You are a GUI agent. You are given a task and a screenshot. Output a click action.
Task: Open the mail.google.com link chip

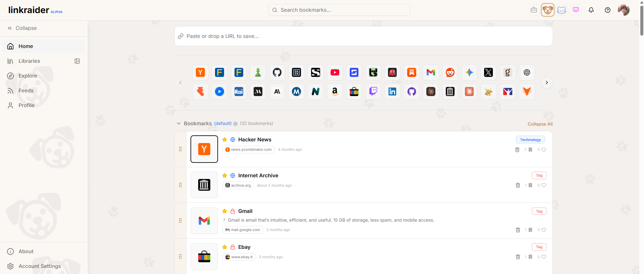pyautogui.click(x=243, y=230)
